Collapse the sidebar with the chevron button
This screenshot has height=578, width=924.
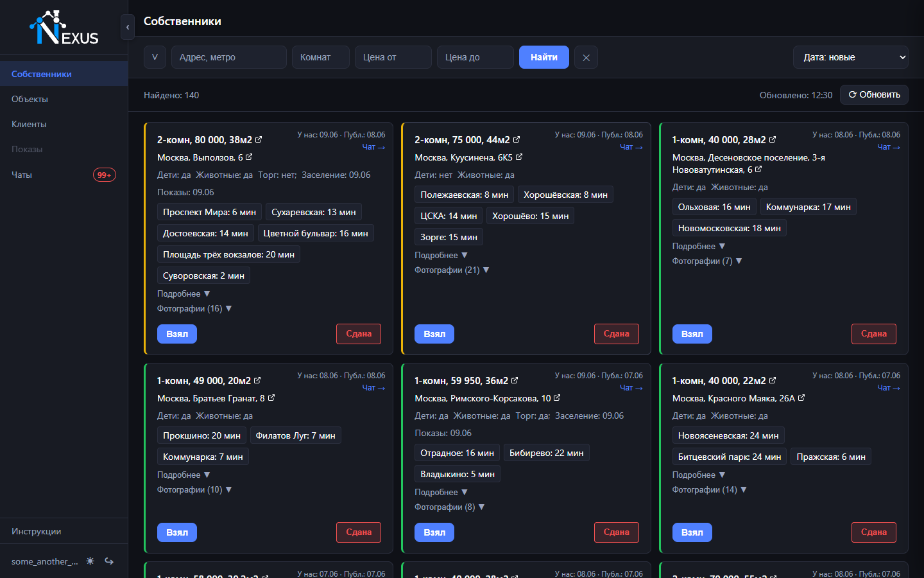(x=128, y=27)
